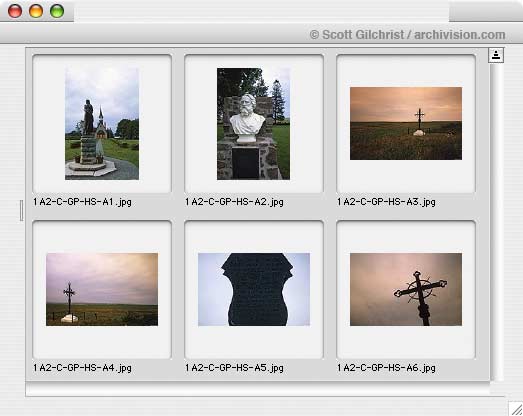Click the filename 1A2-C-GP-HS-A1.jpg
This screenshot has width=523, height=416.
pyautogui.click(x=82, y=202)
